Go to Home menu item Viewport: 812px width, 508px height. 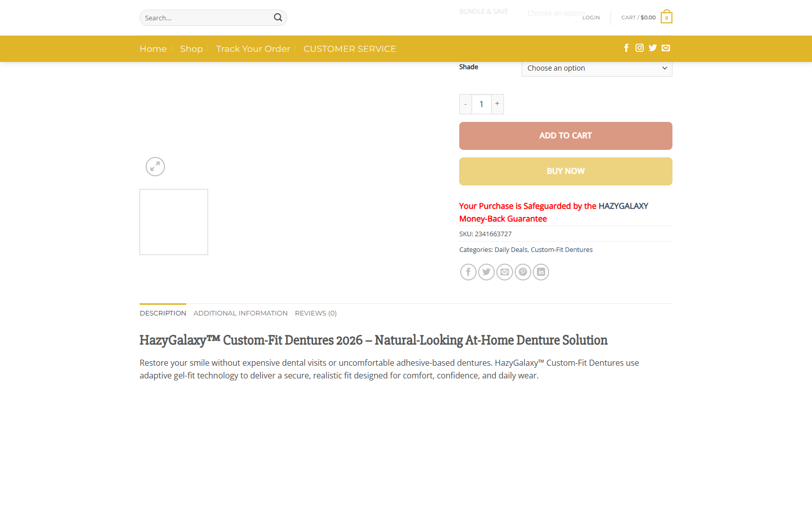tap(153, 49)
